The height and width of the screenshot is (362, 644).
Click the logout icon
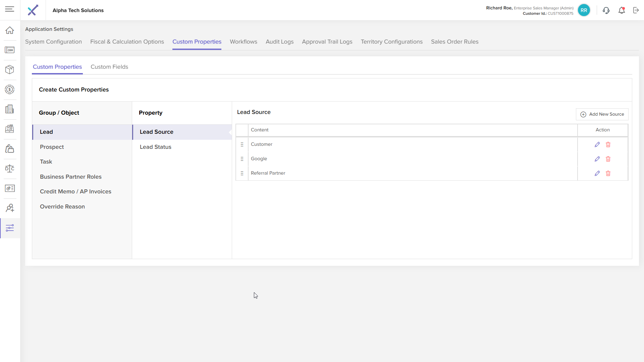click(x=636, y=10)
